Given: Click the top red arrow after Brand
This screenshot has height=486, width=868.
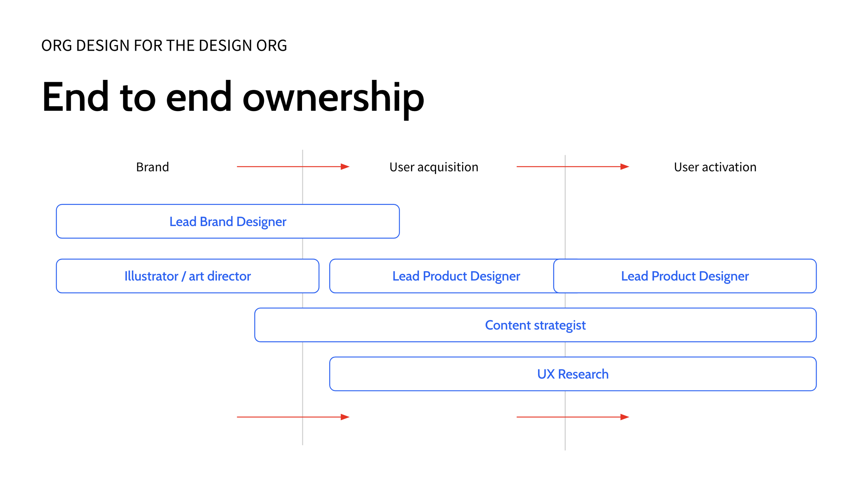Looking at the screenshot, I should [271, 167].
